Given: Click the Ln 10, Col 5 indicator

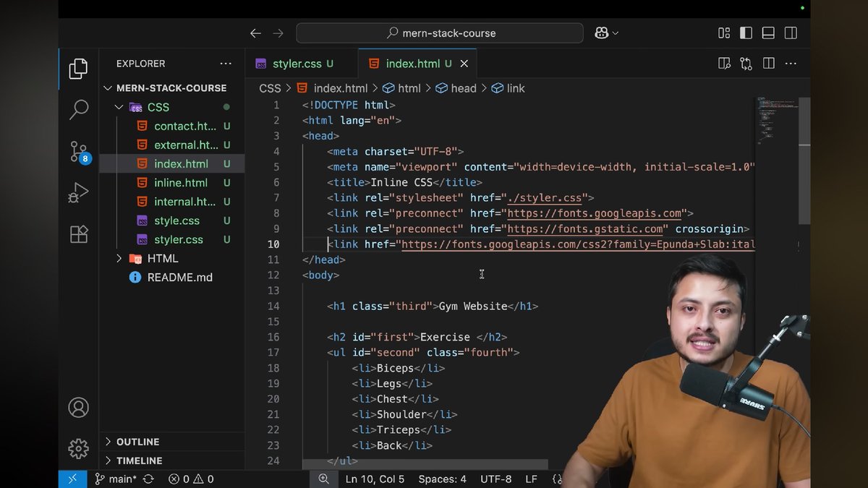Looking at the screenshot, I should tap(375, 479).
